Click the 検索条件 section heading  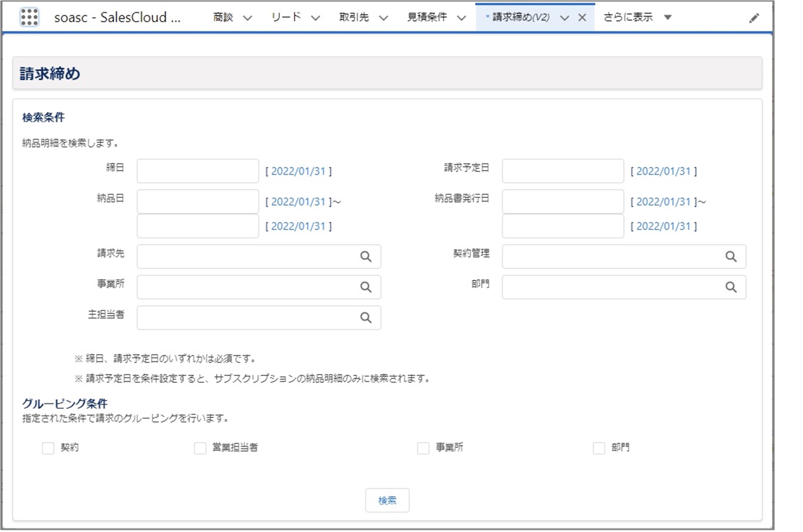coord(43,117)
